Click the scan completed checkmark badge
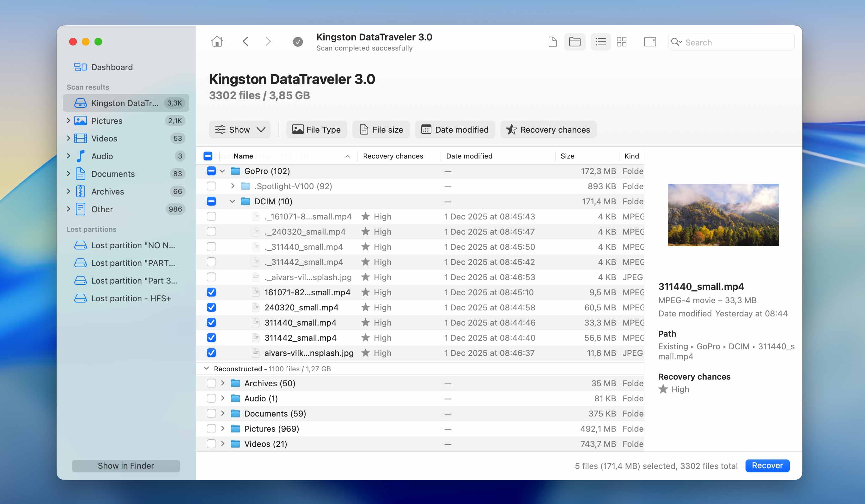 [297, 41]
